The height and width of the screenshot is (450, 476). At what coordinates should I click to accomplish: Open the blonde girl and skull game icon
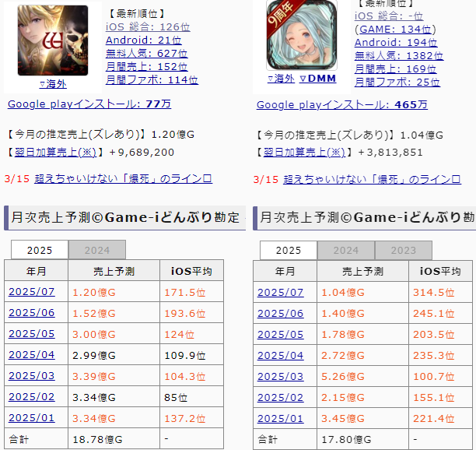[53, 40]
